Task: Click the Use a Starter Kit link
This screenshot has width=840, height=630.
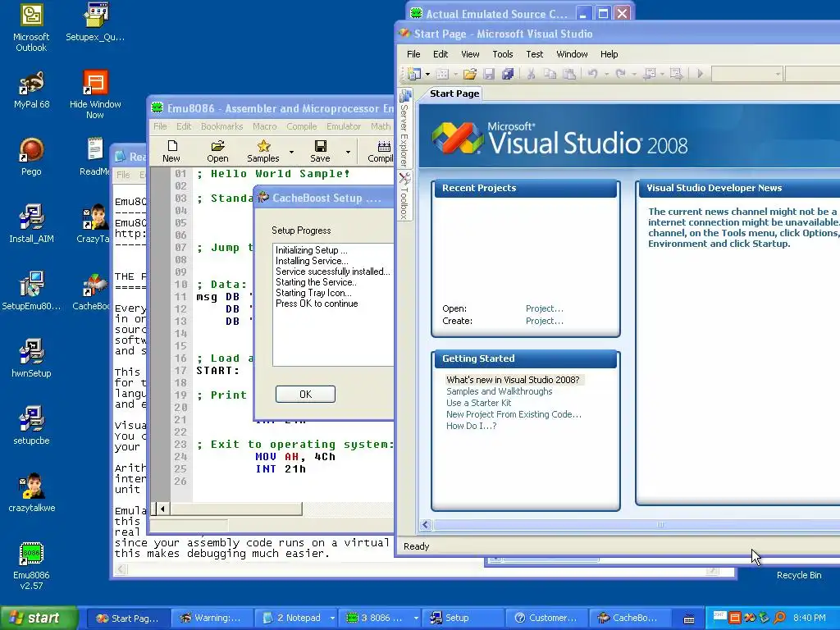Action: click(478, 403)
